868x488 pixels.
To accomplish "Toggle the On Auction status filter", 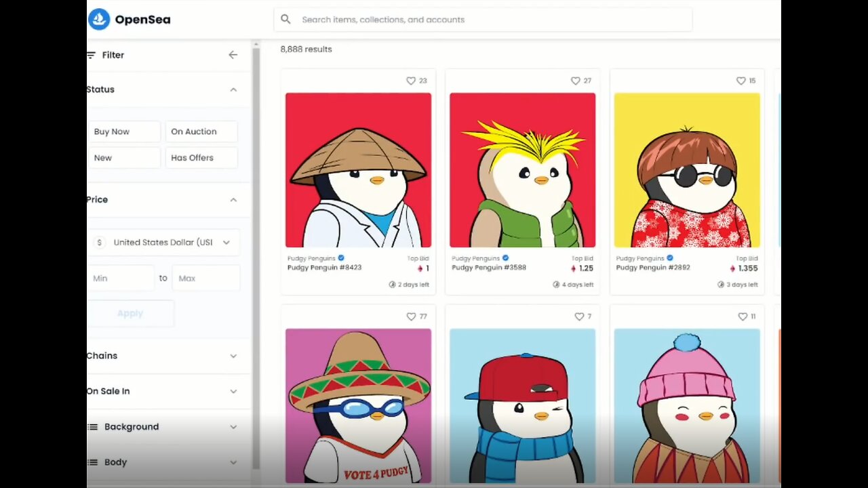I will click(201, 131).
